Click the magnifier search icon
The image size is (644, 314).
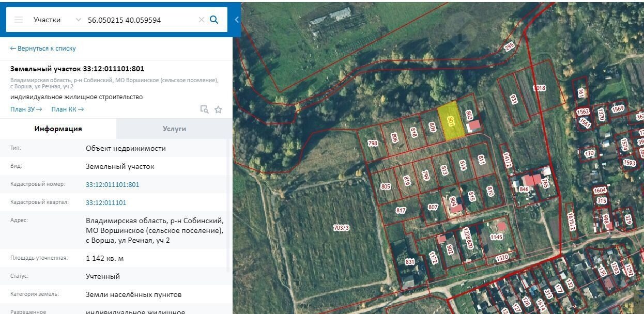(x=214, y=20)
